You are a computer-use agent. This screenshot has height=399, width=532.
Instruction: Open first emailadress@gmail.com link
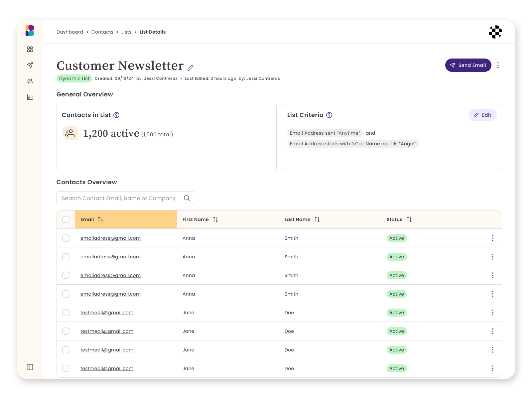[x=110, y=238]
